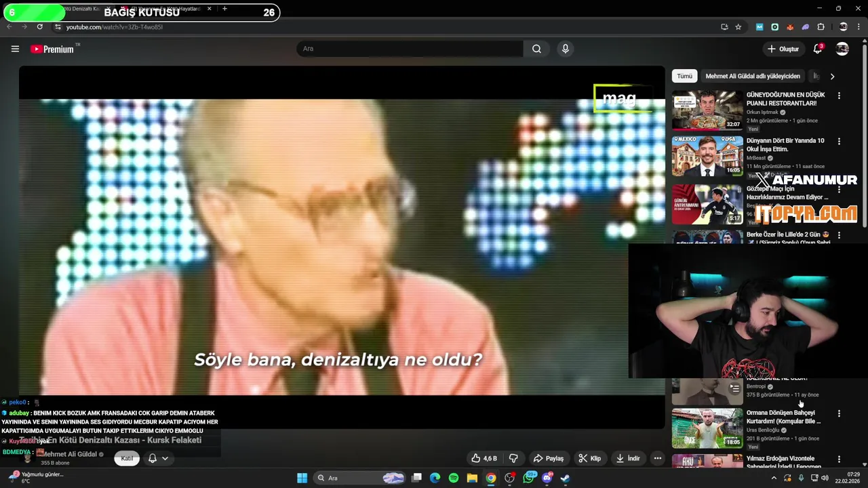The image size is (868, 488).
Task: Select the Tümü filter chip
Action: [x=684, y=77]
